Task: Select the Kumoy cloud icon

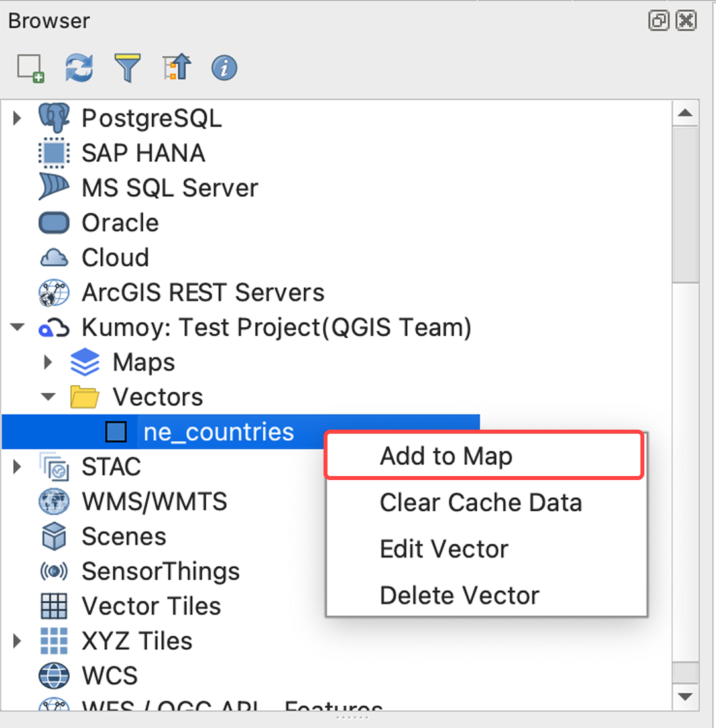Action: 54,328
